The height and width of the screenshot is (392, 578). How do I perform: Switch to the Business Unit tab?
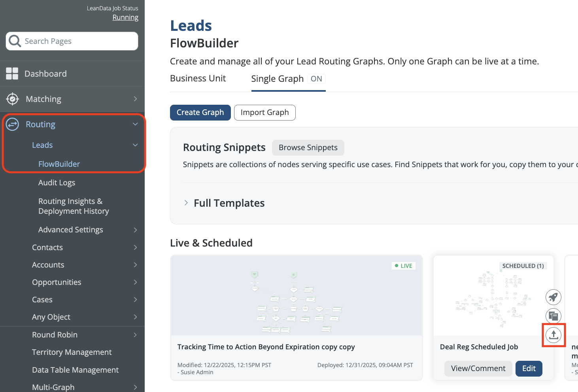(198, 78)
